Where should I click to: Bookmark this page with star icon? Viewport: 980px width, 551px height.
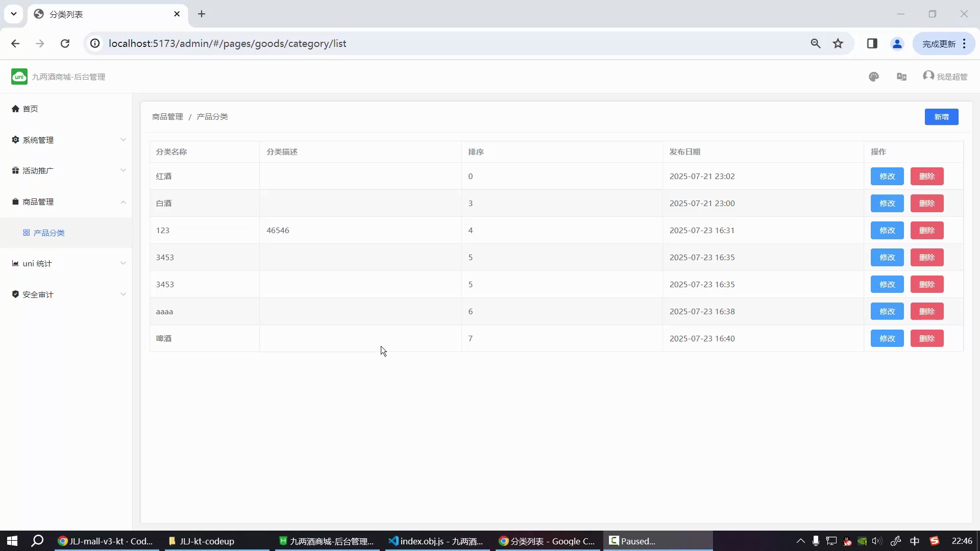pos(838,43)
